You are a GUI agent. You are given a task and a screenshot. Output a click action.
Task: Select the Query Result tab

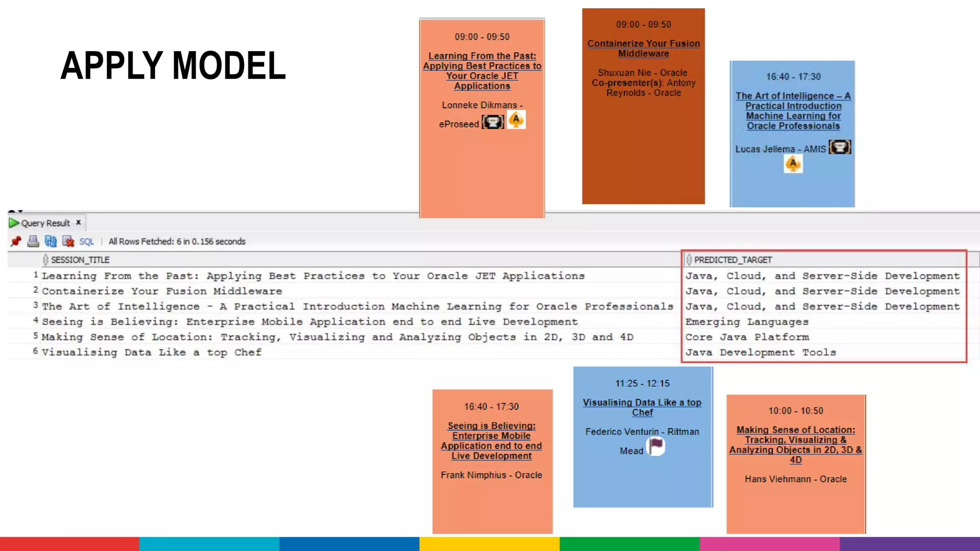pos(45,223)
